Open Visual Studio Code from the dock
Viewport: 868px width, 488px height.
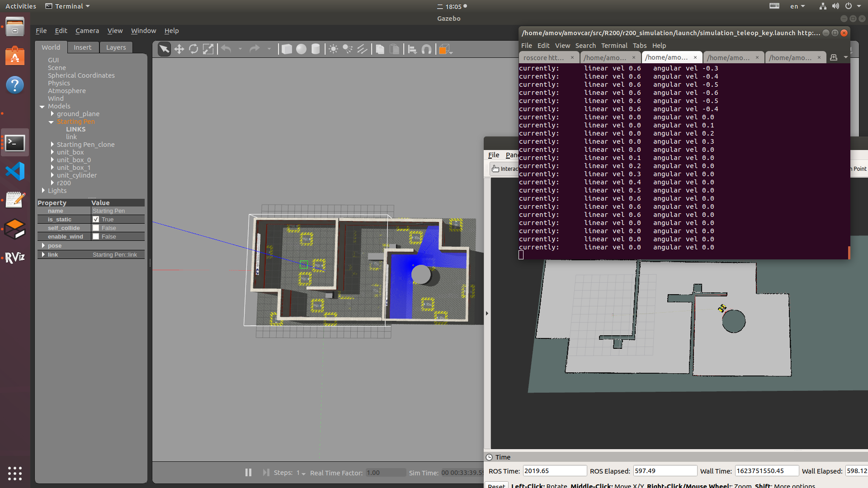click(x=15, y=171)
